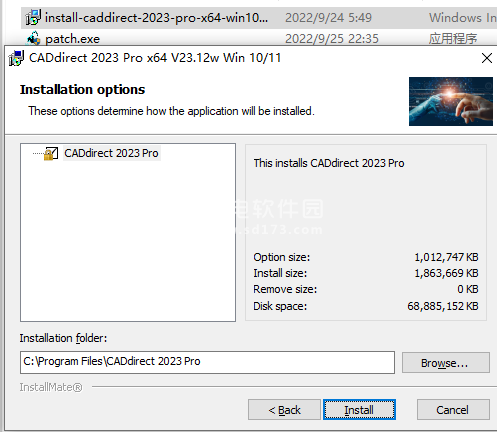Click the InstallMate branding label
Viewport: 497px width, 432px height.
pyautogui.click(x=51, y=387)
